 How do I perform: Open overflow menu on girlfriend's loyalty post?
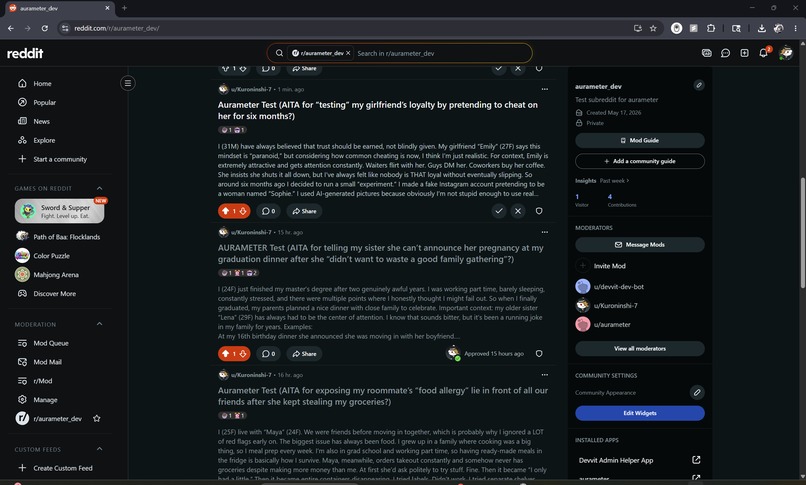pyautogui.click(x=544, y=89)
